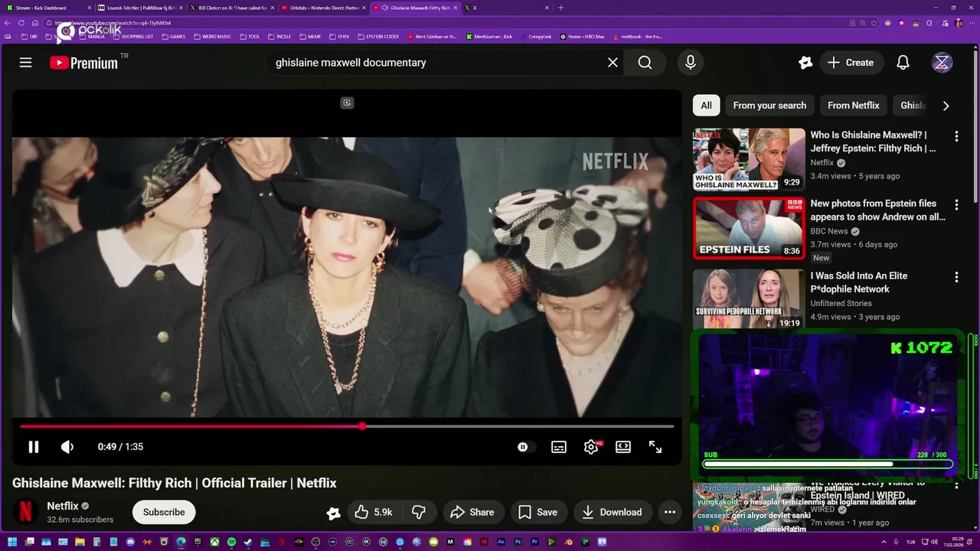Open Spotify from the taskbar

(231, 542)
